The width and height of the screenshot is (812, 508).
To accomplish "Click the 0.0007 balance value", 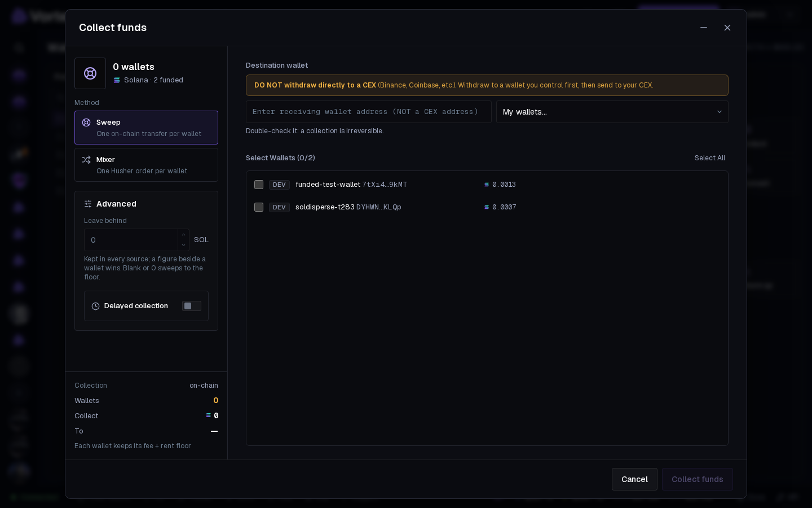I will [504, 207].
